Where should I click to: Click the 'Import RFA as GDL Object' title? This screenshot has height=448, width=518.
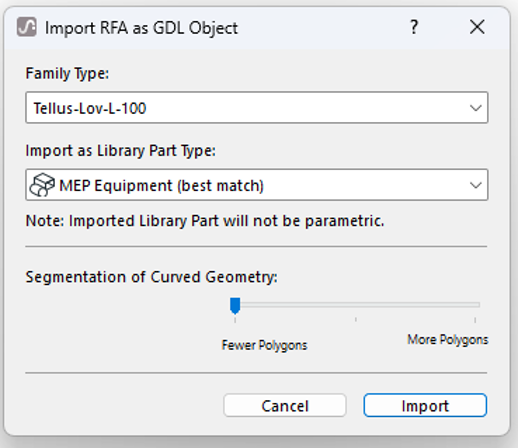point(141,28)
